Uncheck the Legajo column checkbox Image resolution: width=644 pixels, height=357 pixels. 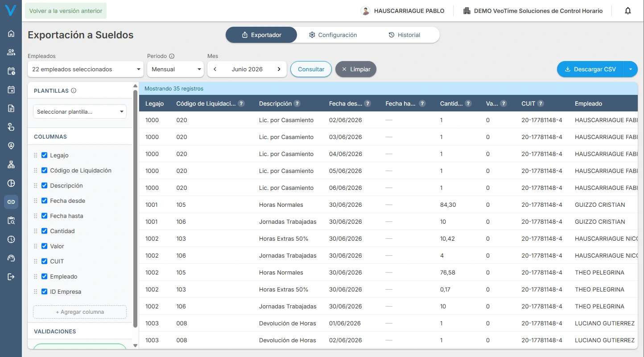pyautogui.click(x=44, y=155)
